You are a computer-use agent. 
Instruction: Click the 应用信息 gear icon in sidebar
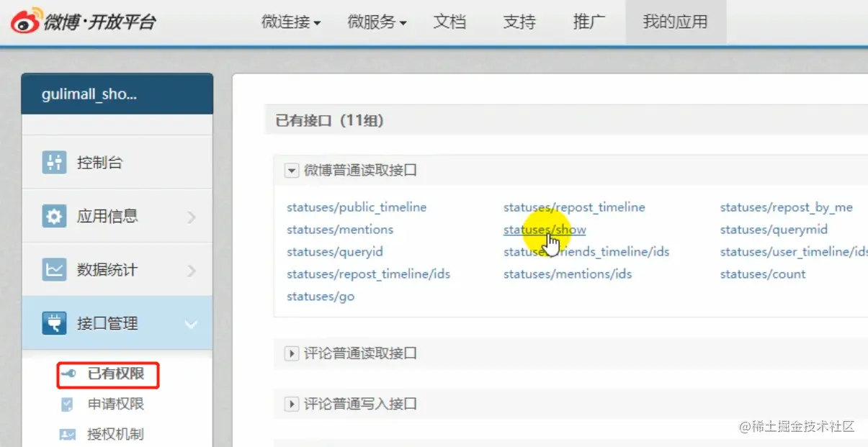(x=53, y=215)
